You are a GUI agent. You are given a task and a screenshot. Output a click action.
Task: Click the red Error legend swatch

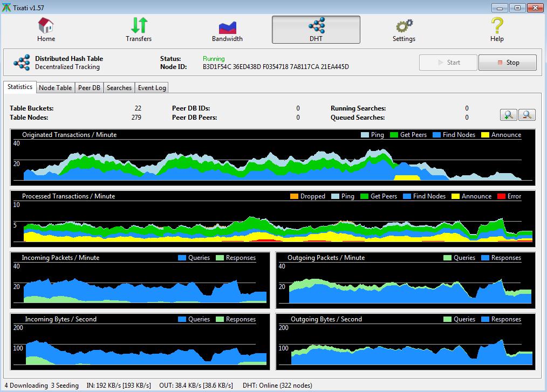click(x=501, y=196)
